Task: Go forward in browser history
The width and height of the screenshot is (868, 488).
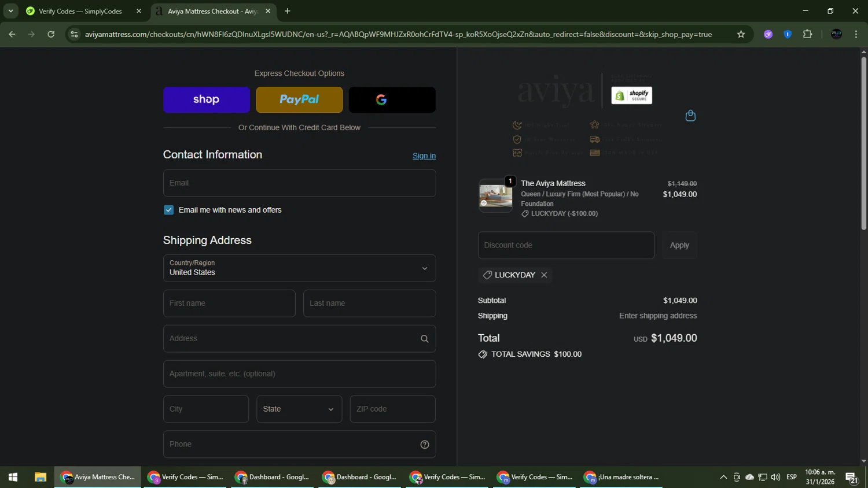Action: (31, 35)
